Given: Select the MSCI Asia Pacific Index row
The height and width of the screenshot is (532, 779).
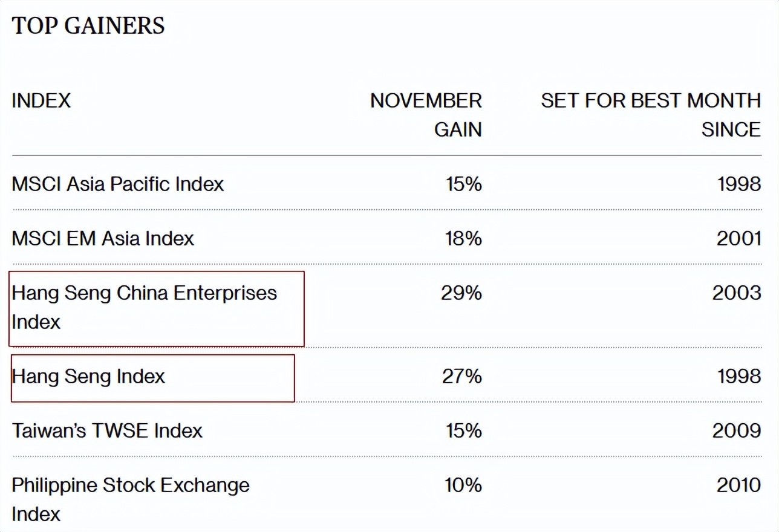Looking at the screenshot, I should point(118,184).
